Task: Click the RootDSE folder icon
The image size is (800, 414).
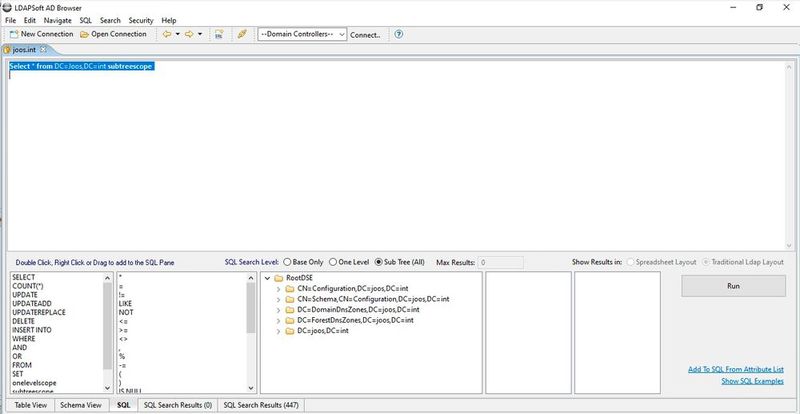Action: (x=278, y=278)
